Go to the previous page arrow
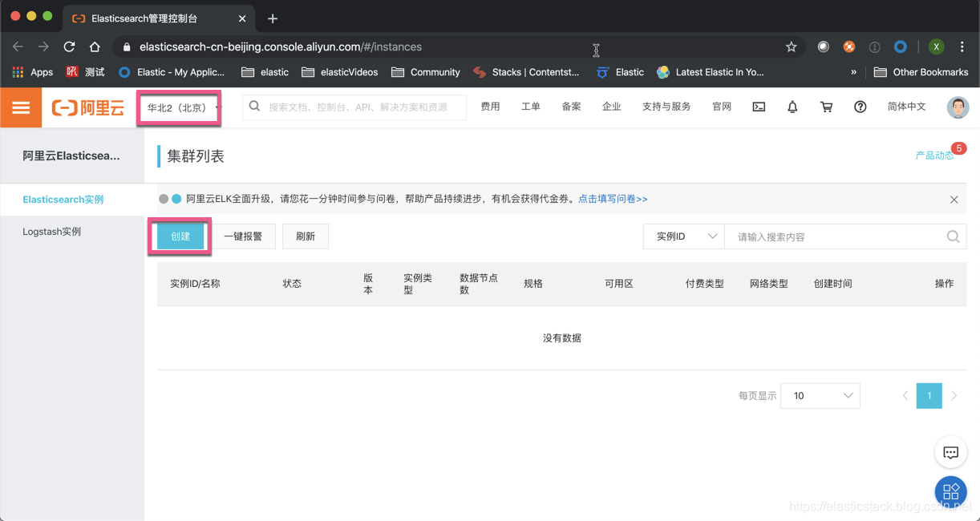980x521 pixels. (905, 396)
